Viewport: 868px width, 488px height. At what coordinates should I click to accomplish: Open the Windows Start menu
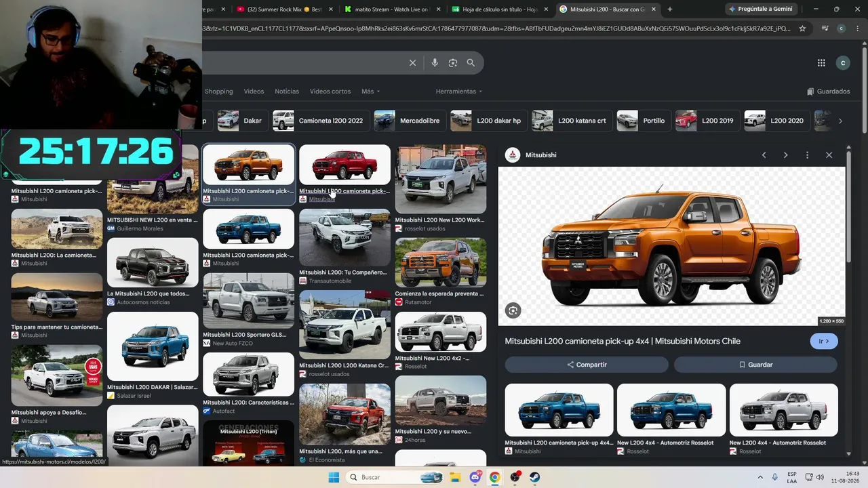tap(334, 477)
